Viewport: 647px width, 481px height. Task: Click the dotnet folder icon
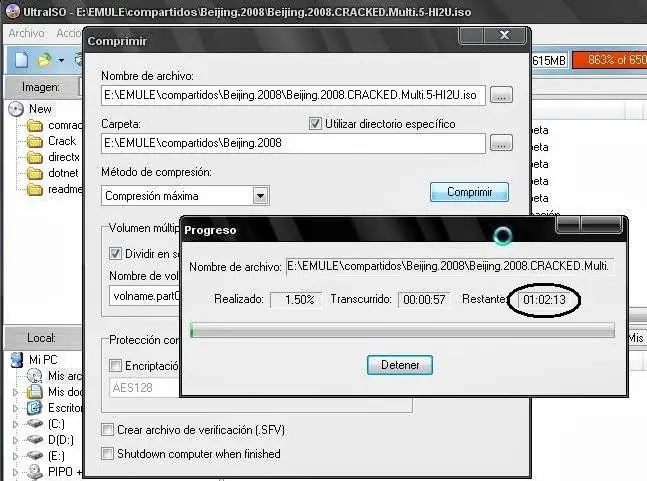point(35,174)
